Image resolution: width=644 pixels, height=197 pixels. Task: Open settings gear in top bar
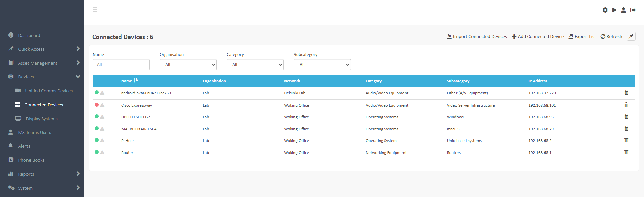(x=605, y=10)
